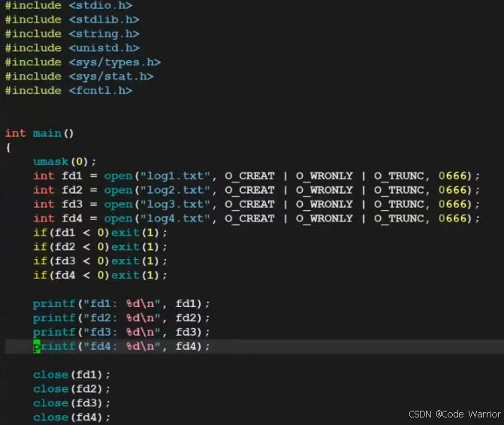
Task: Click 'if(fd2 < 0)exit(1);' line
Action: [x=100, y=247]
